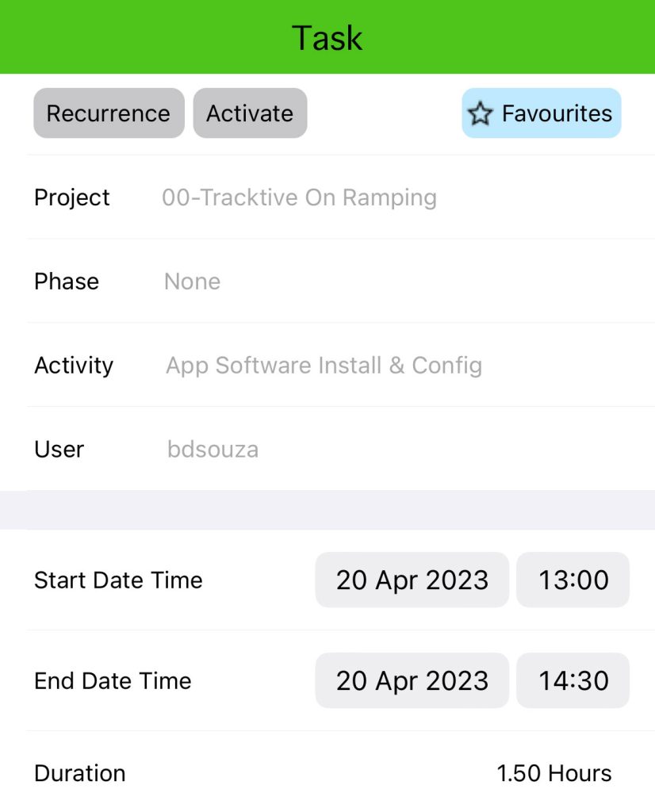Open the Project picker showing 00-Tracktive On Ramping
Screen dimensions: 655x812
pos(300,197)
